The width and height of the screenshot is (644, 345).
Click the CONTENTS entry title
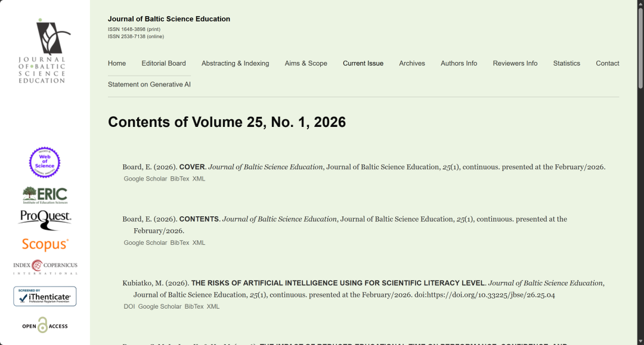pos(199,219)
